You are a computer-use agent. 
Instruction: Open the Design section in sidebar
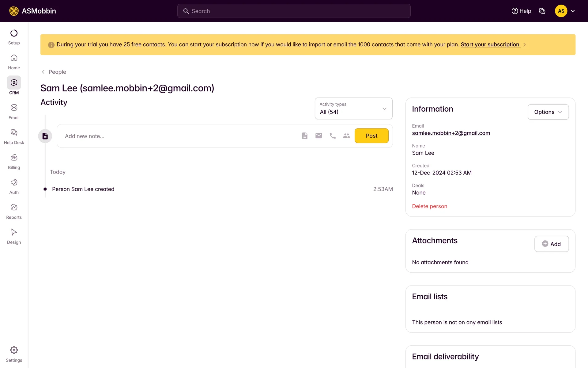pos(14,236)
